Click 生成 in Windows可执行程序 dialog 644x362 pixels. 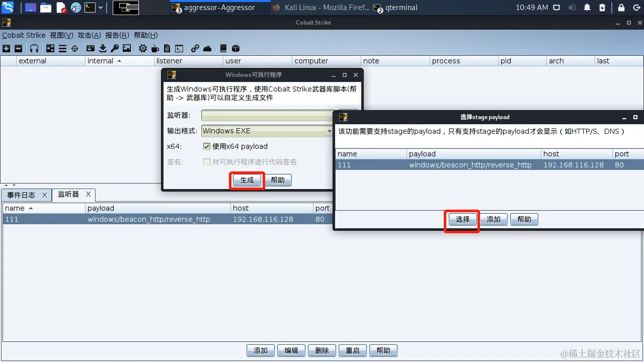coord(247,180)
